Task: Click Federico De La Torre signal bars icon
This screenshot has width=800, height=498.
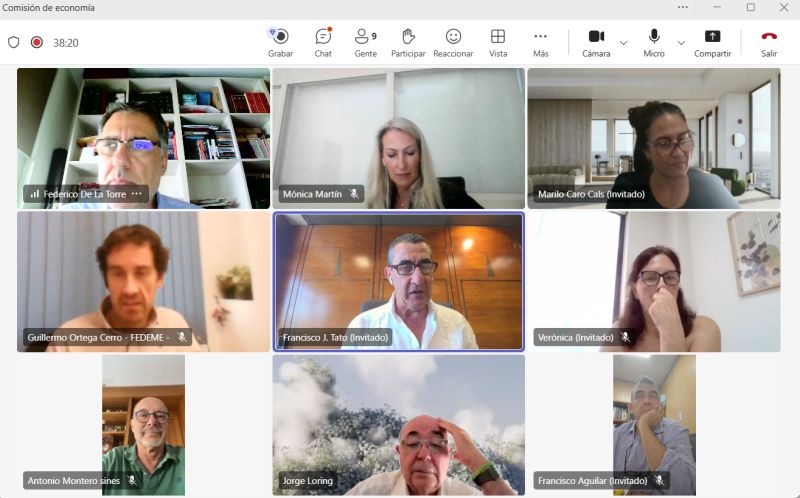Action: (35, 194)
